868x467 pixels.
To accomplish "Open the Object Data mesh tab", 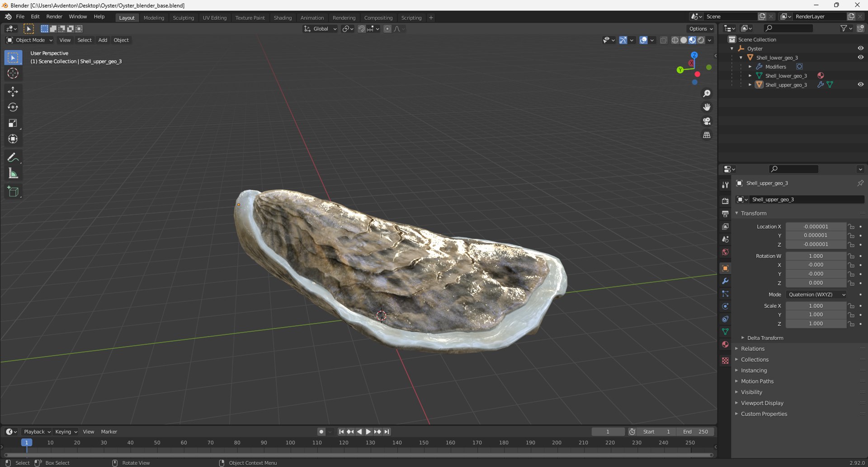I will coord(725,332).
